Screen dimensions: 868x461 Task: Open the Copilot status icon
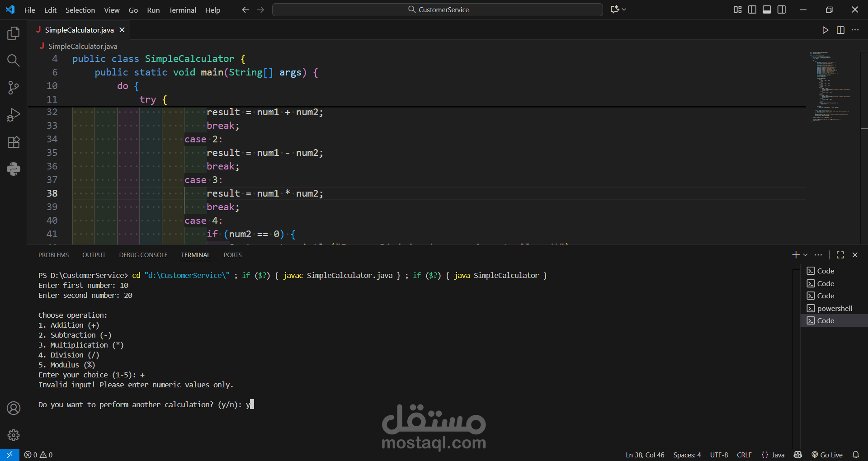798,455
